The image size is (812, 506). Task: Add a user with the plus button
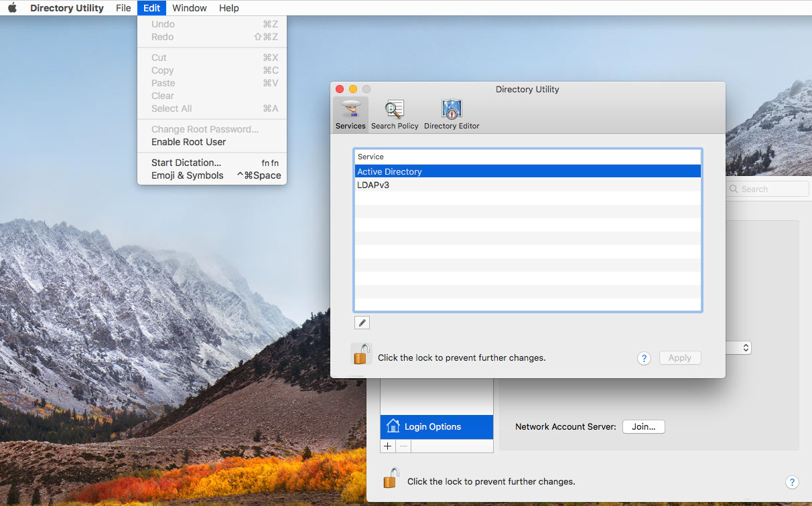coord(388,446)
